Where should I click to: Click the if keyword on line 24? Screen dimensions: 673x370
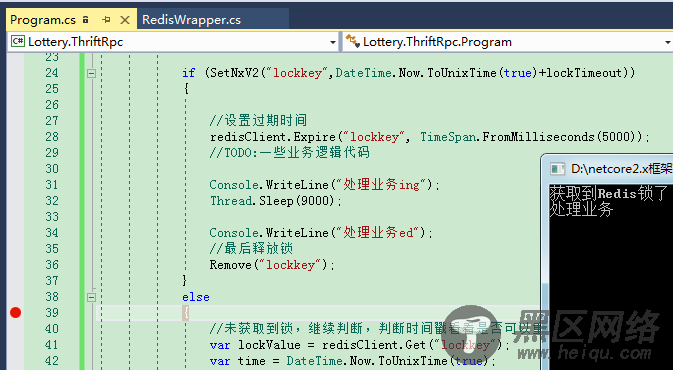pyautogui.click(x=188, y=73)
